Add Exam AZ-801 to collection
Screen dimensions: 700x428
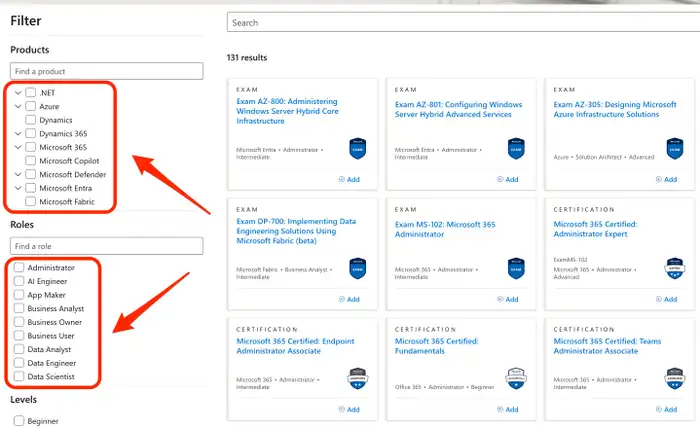(x=508, y=179)
